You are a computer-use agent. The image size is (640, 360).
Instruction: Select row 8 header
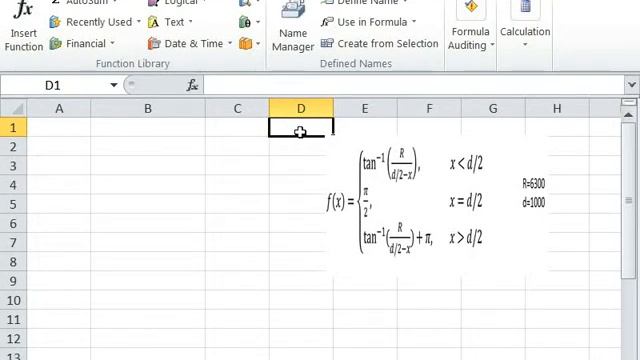coord(13,262)
